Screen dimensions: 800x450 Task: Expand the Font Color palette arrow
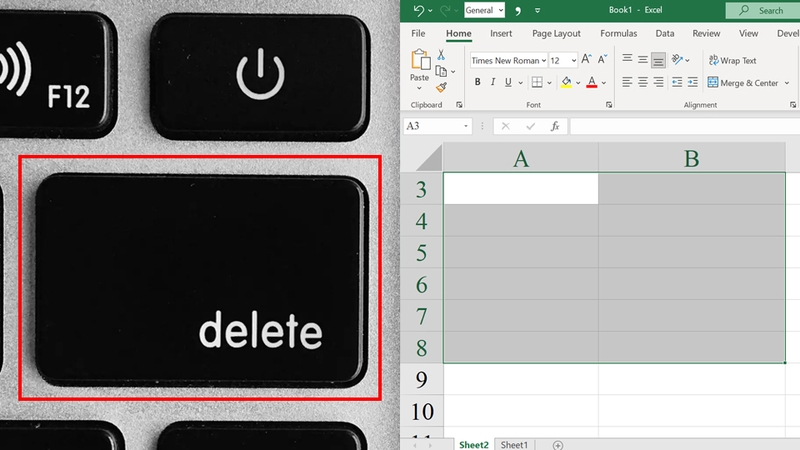(x=604, y=83)
